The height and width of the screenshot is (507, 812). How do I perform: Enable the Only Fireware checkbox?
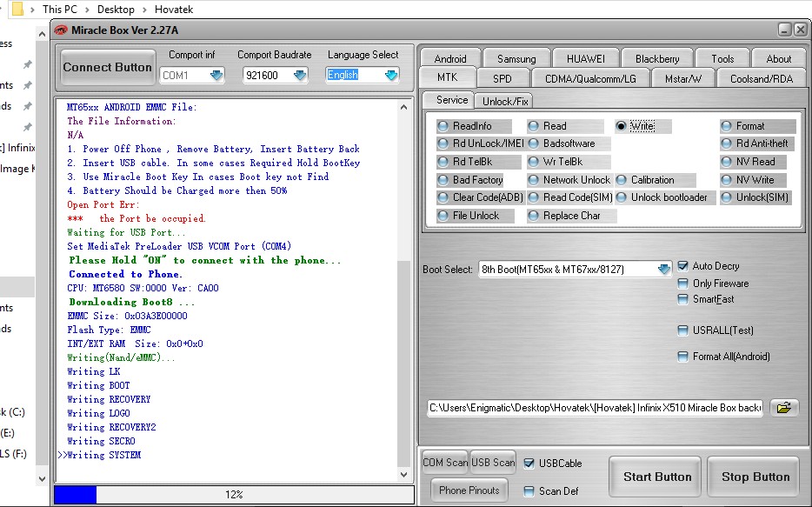[683, 284]
